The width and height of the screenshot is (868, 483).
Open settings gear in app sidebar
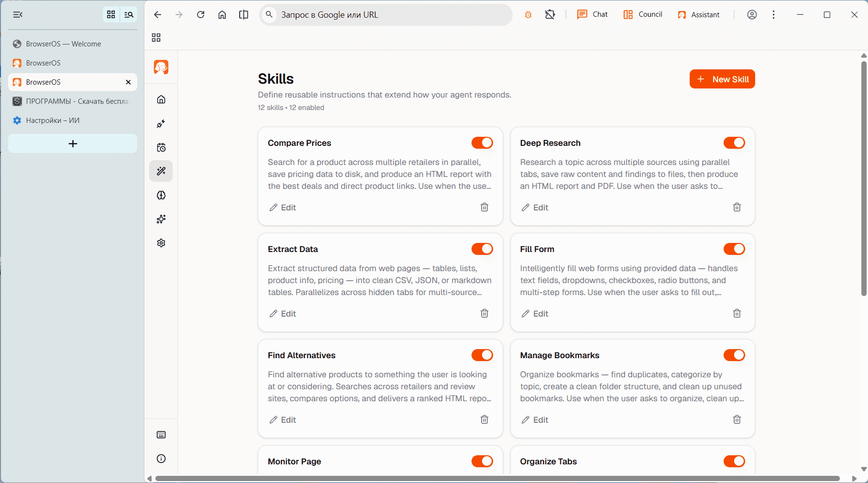click(x=161, y=243)
